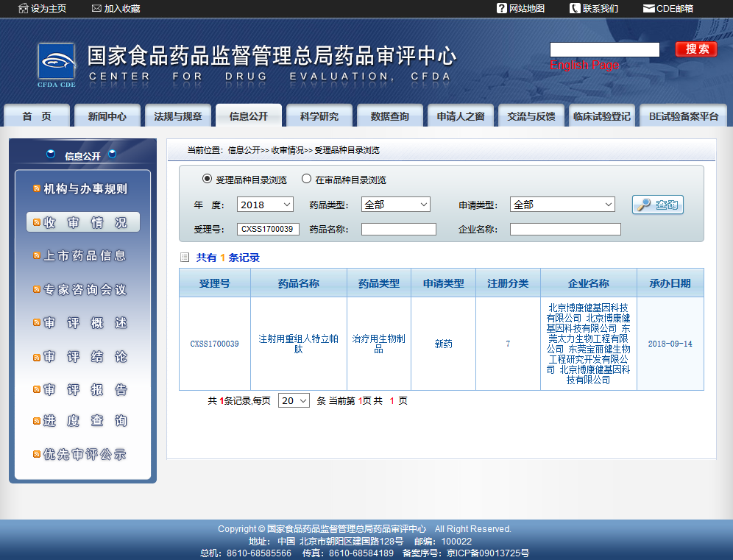This screenshot has height=560, width=733.
Task: Click the RSS icon beside 审评报告
Action: pyautogui.click(x=37, y=389)
